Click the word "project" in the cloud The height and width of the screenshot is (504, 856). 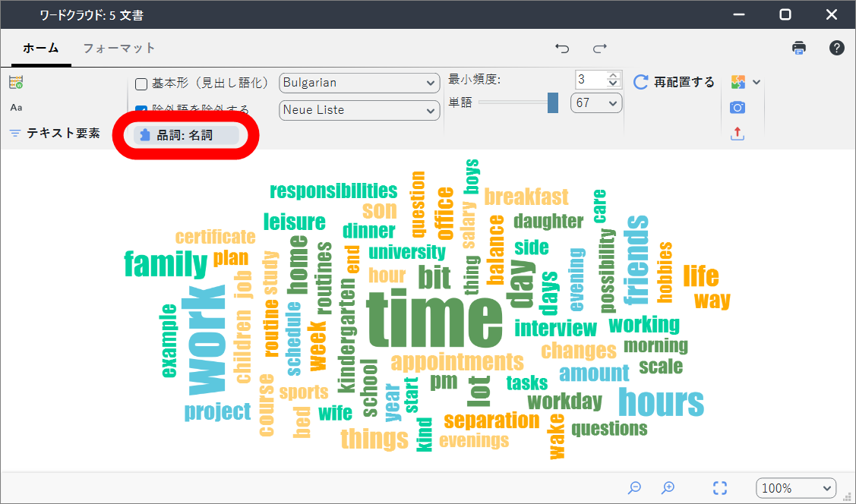pyautogui.click(x=217, y=412)
